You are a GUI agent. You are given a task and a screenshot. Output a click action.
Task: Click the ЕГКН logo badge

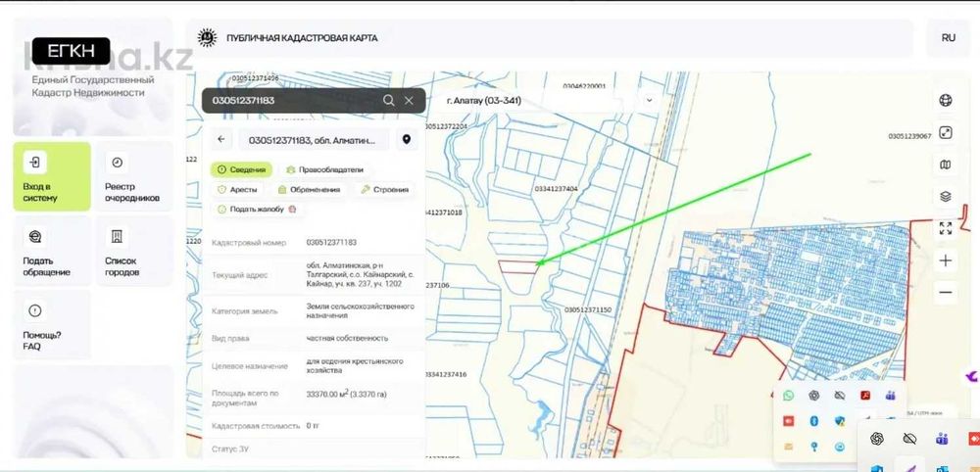point(71,52)
